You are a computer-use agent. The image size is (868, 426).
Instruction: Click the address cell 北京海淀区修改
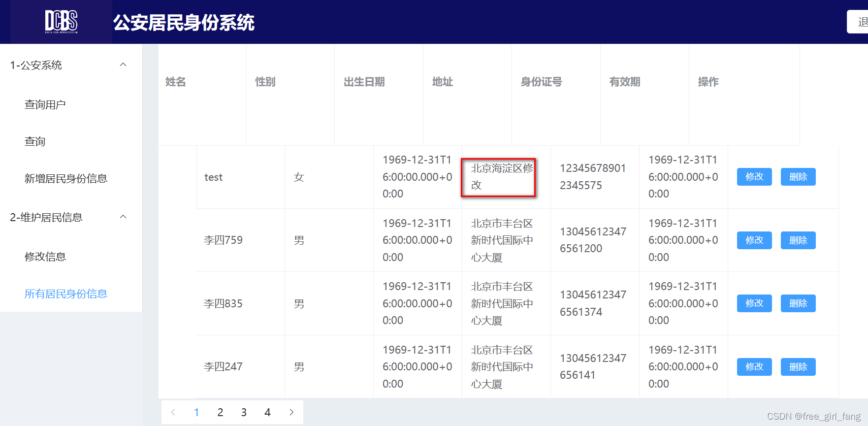click(502, 177)
